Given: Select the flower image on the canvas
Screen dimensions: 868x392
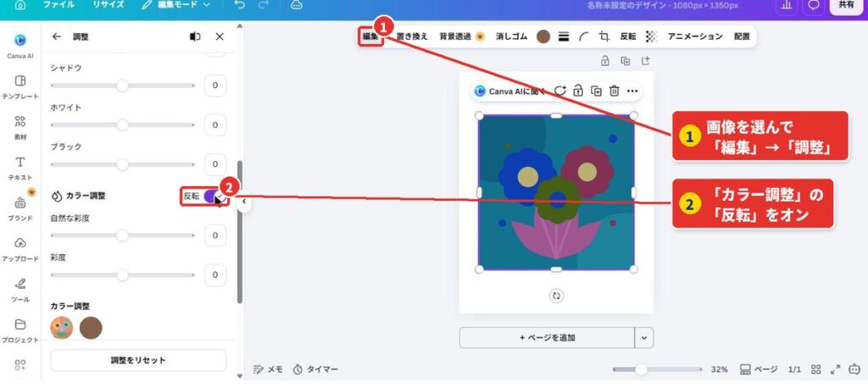Looking at the screenshot, I should pos(556,192).
